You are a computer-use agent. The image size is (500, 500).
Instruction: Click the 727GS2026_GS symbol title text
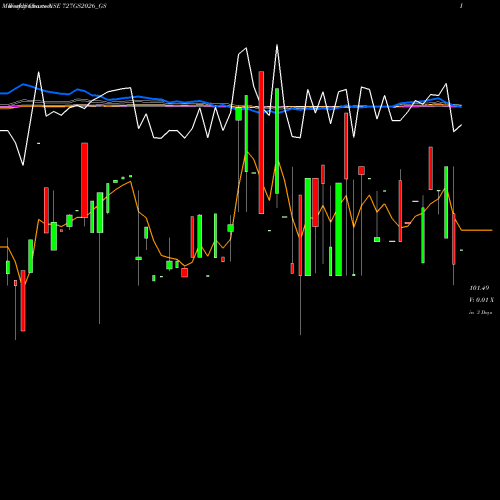tap(85, 6)
